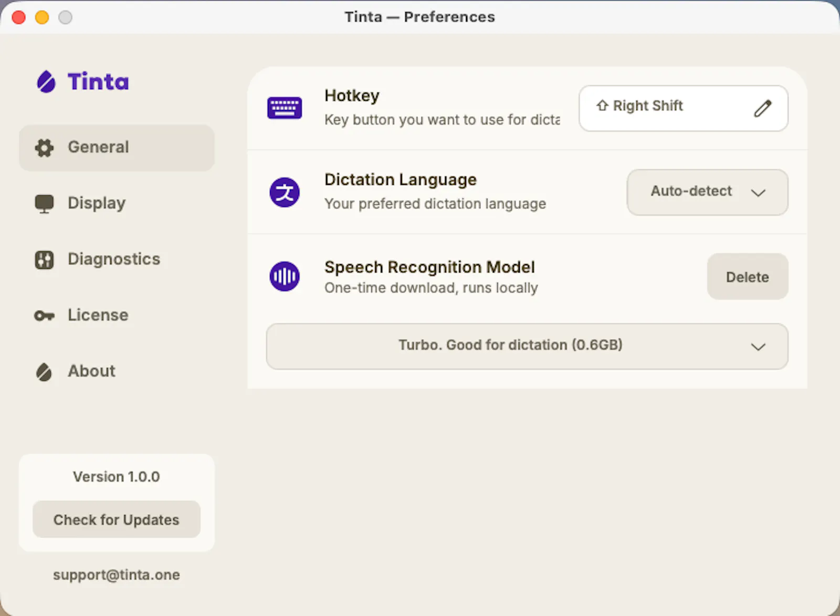The image size is (840, 616).
Task: Go to the License section
Action: tap(117, 316)
